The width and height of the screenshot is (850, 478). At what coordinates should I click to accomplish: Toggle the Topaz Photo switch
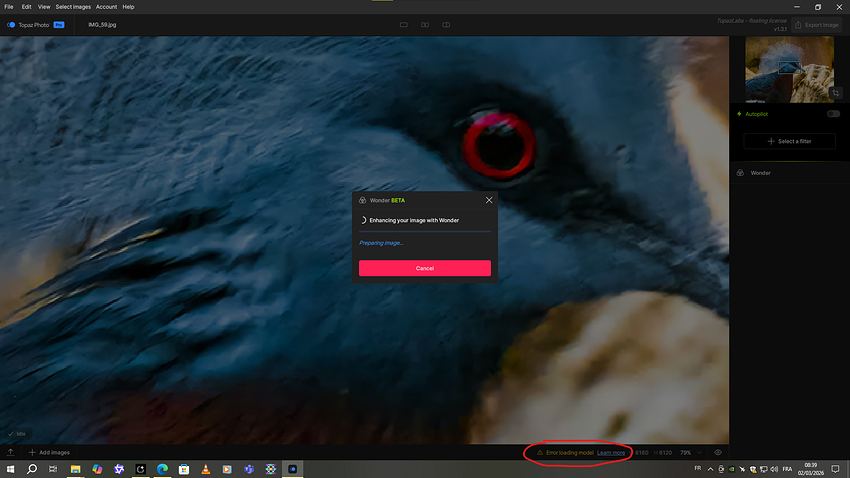[11, 24]
